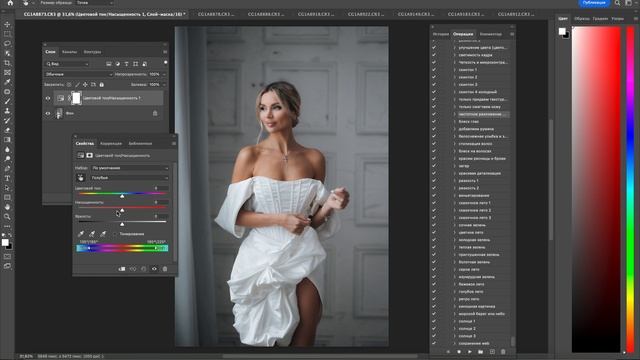This screenshot has width=640, height=360.
Task: Expand the action 'сюжетон 3'
Action: (454, 84)
